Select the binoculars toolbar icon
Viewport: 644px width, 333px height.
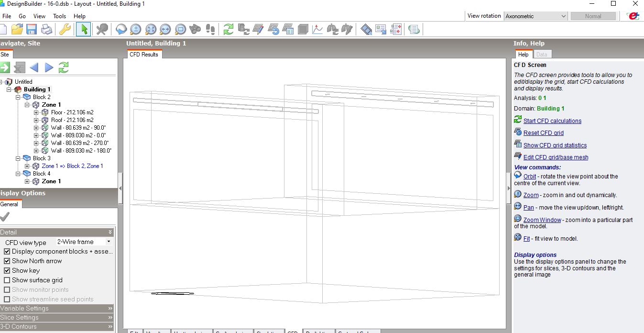pos(195,29)
